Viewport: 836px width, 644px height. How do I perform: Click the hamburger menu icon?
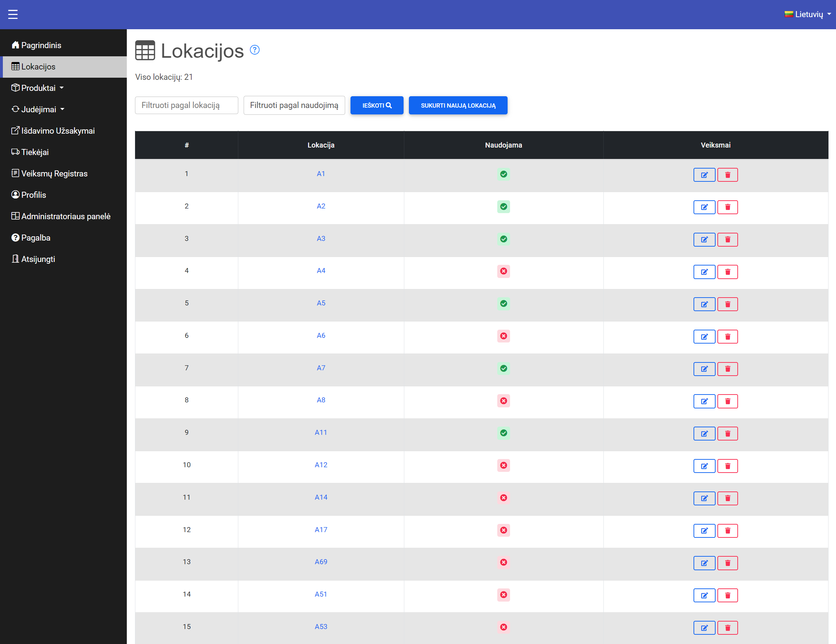coord(12,14)
